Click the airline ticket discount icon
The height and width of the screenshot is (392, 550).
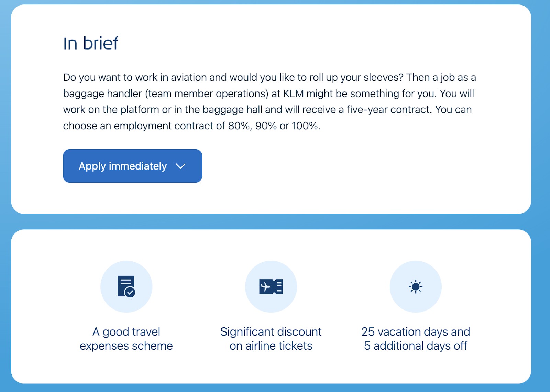[271, 286]
